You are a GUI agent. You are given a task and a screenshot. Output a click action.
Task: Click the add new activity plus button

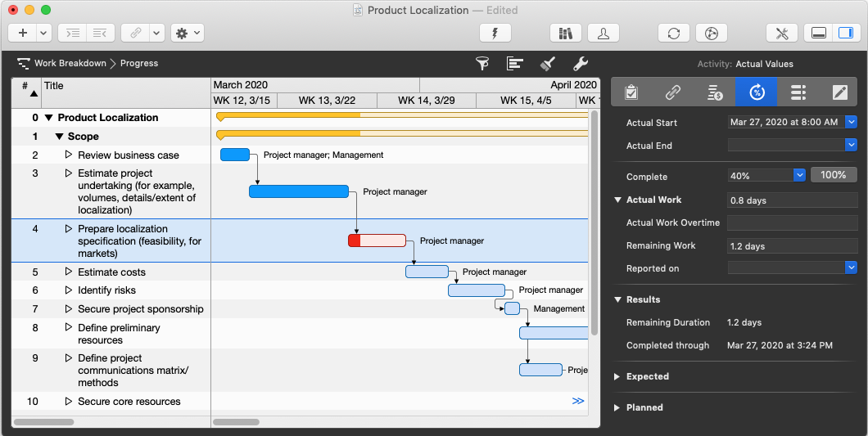(x=22, y=33)
